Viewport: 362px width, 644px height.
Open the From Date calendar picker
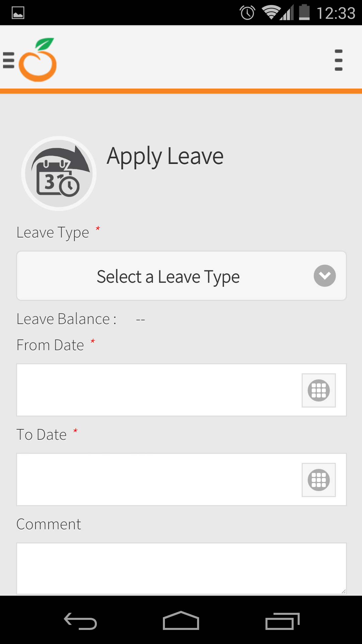pyautogui.click(x=319, y=390)
